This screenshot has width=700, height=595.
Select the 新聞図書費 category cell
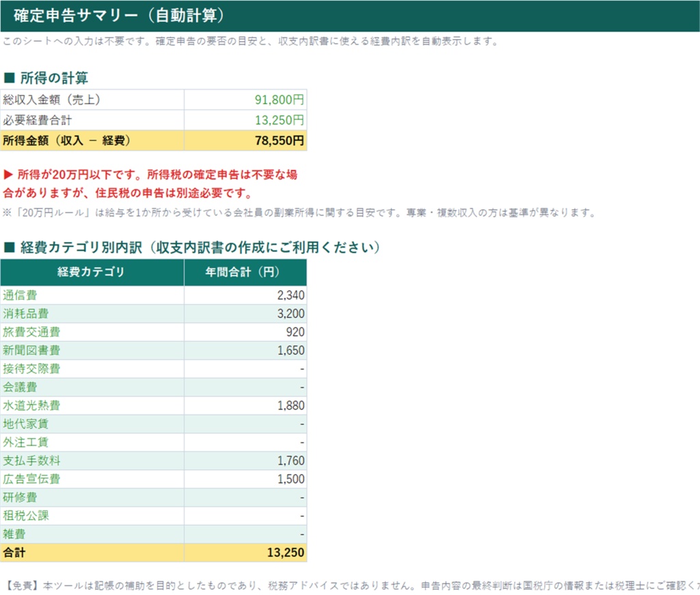[92, 350]
